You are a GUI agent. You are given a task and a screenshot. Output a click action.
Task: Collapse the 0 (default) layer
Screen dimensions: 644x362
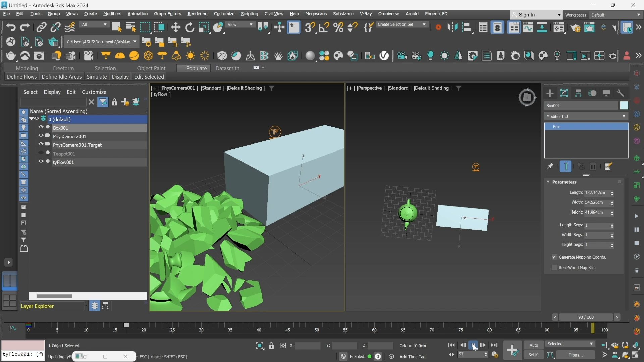click(x=31, y=119)
